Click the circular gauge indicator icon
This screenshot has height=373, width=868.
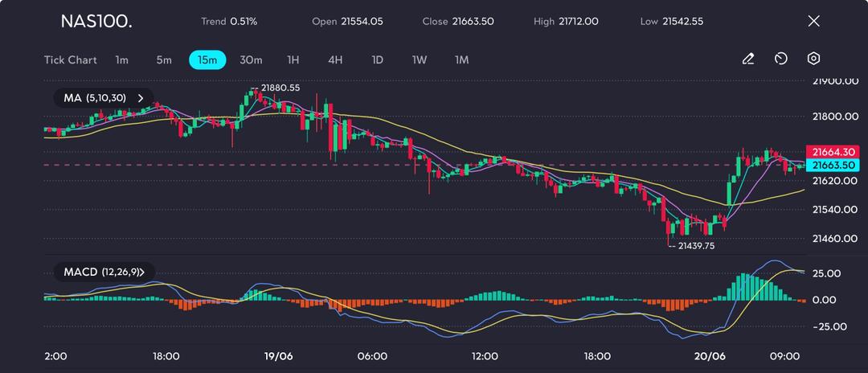780,59
